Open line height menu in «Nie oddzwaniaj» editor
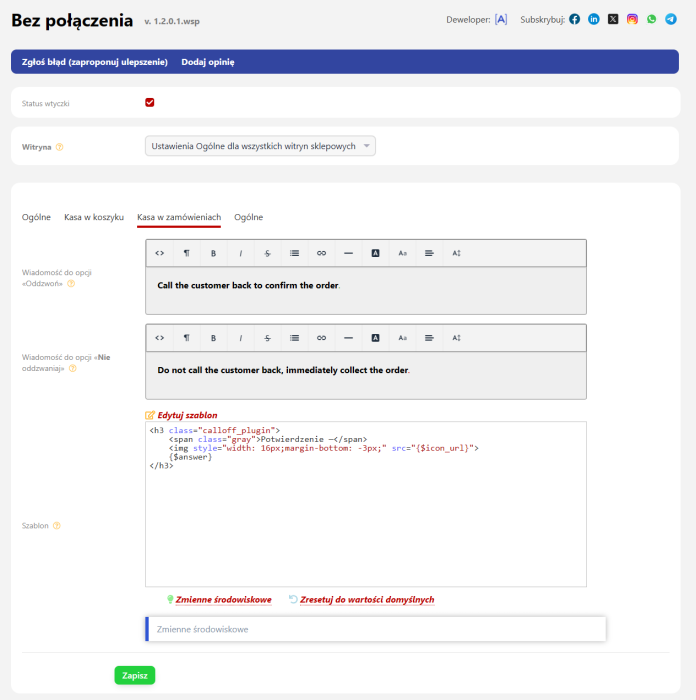696x700 pixels. point(456,338)
